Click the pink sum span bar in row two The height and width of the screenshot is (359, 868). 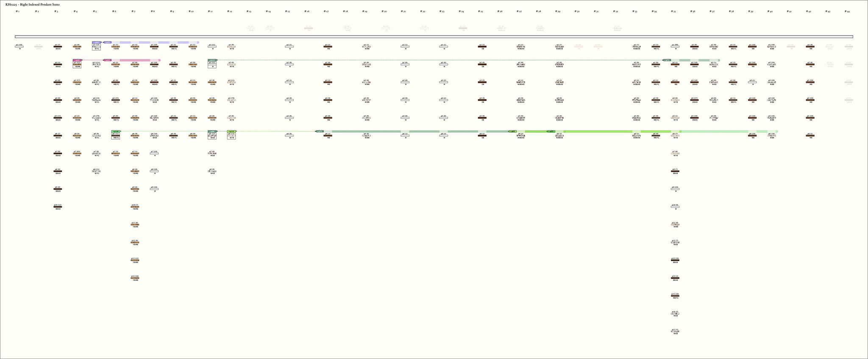135,60
